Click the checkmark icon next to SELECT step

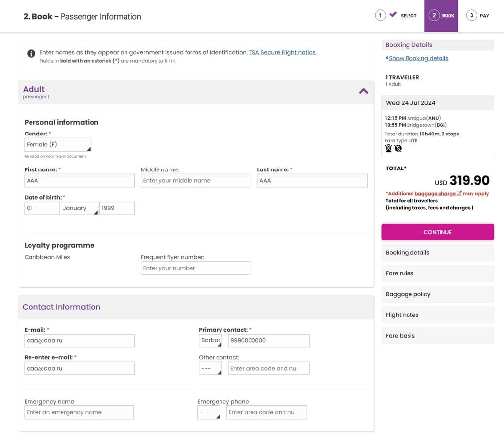click(393, 14)
